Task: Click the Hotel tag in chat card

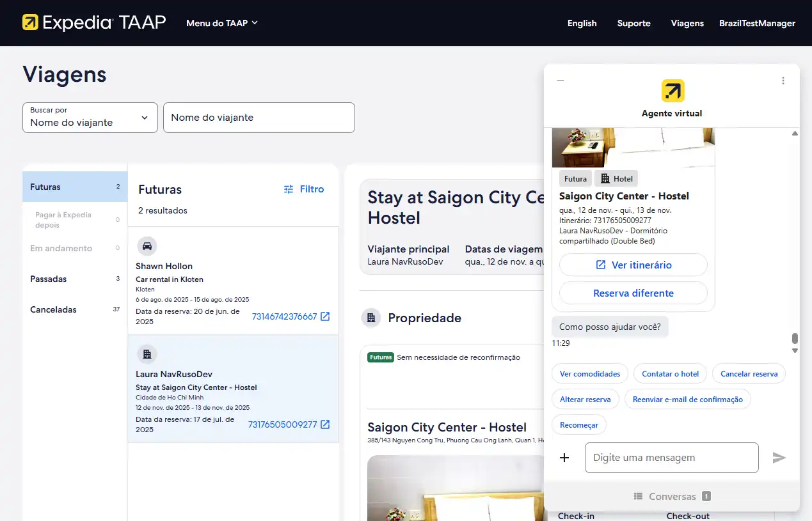Action: [617, 179]
